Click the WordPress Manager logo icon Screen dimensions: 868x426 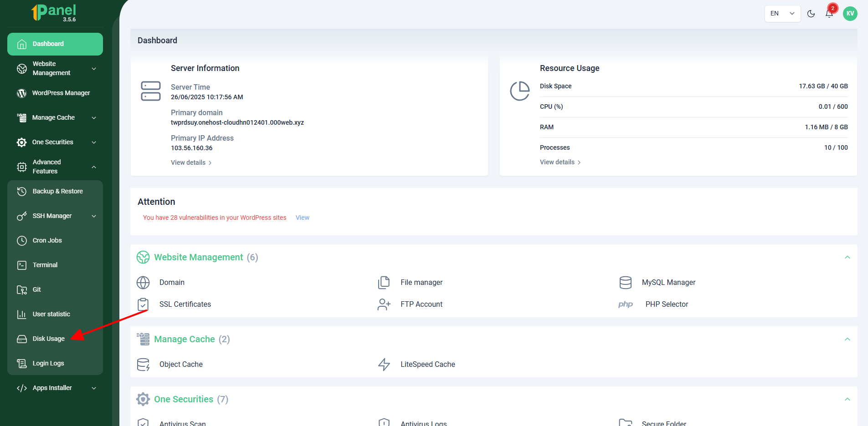pos(21,93)
